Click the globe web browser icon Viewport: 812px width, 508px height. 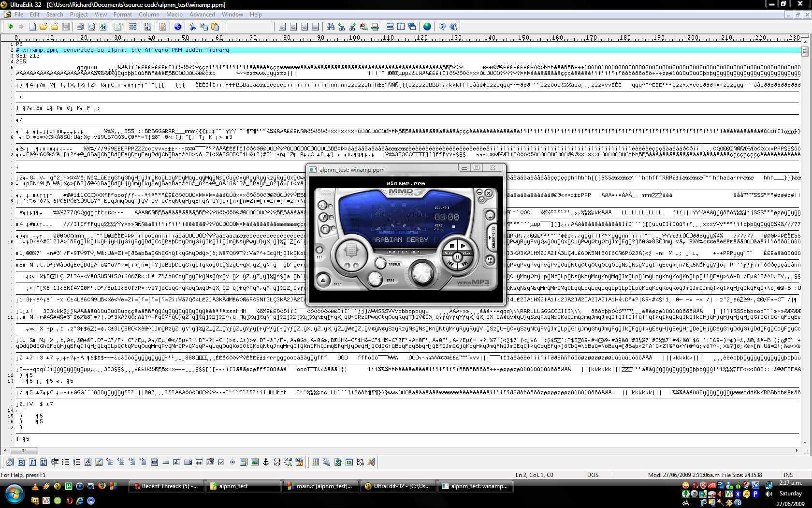[427, 27]
